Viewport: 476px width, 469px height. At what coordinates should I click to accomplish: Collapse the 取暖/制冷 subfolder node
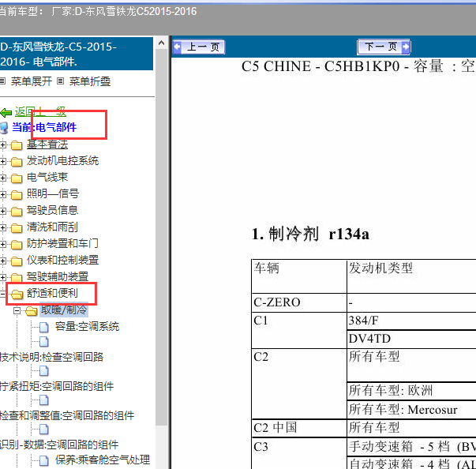pyautogui.click(x=17, y=310)
